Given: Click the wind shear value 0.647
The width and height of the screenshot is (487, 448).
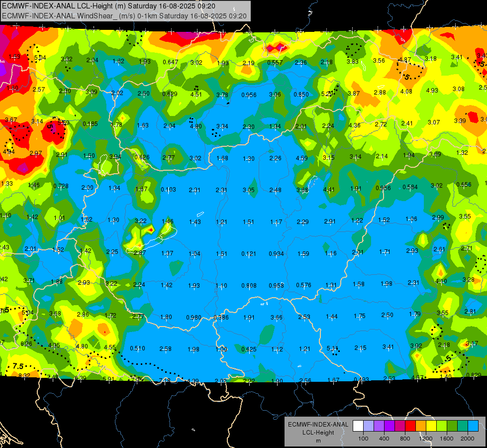Looking at the screenshot, I should 170,62.
